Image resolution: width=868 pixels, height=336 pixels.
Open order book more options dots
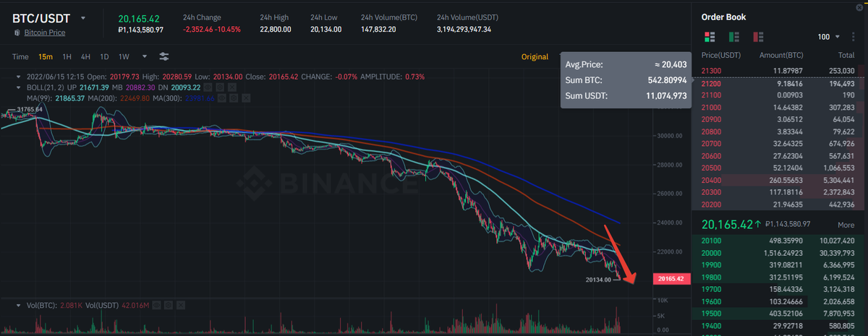click(x=854, y=36)
